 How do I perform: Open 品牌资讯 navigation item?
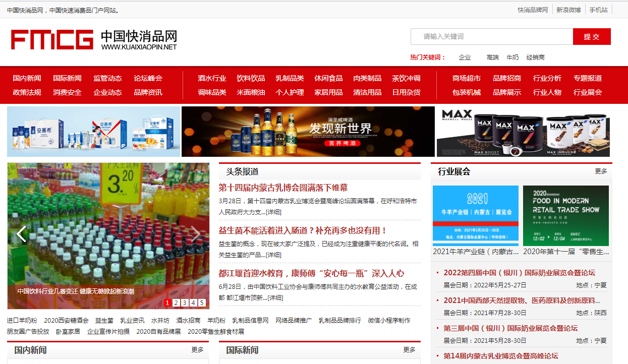point(148,92)
